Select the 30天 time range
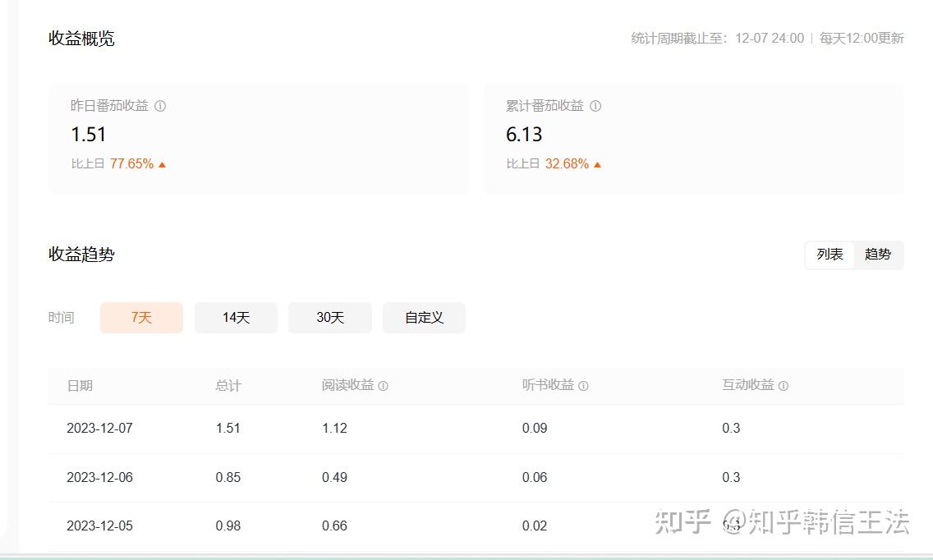The height and width of the screenshot is (560, 933). (x=330, y=318)
